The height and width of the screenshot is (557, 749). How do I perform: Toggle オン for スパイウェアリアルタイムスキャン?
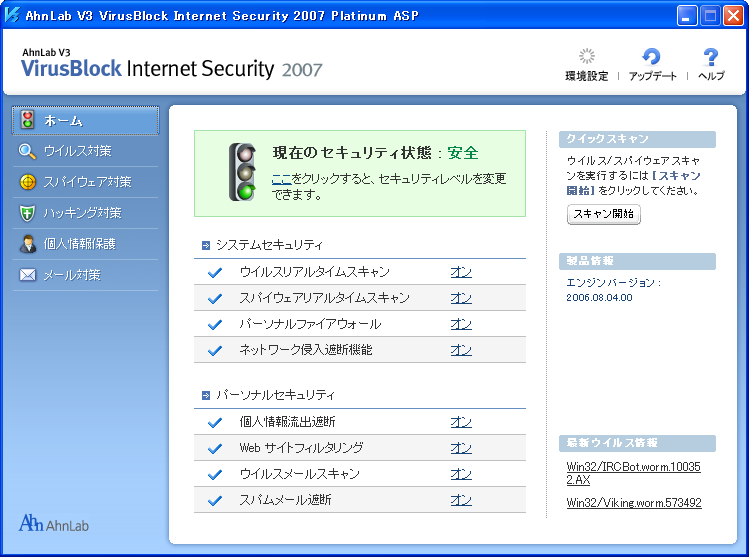coord(461,298)
